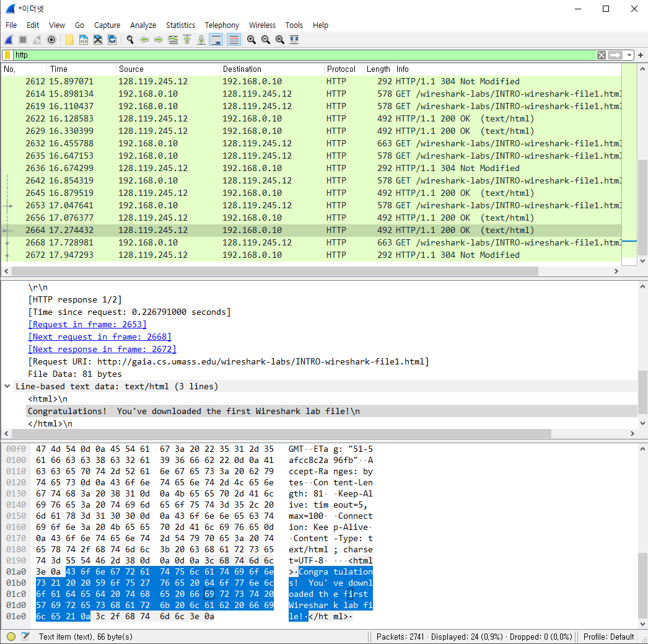Jump to the first packet
The height and width of the screenshot is (644, 648).
(x=187, y=40)
